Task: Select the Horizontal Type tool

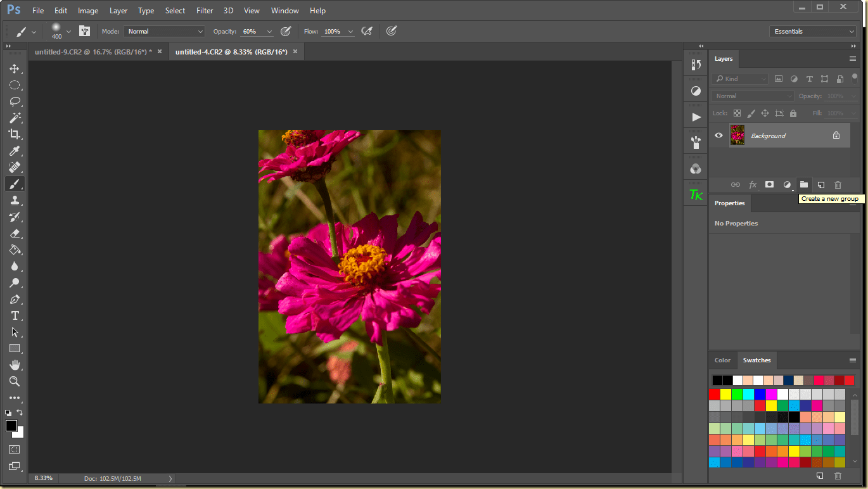Action: point(15,315)
